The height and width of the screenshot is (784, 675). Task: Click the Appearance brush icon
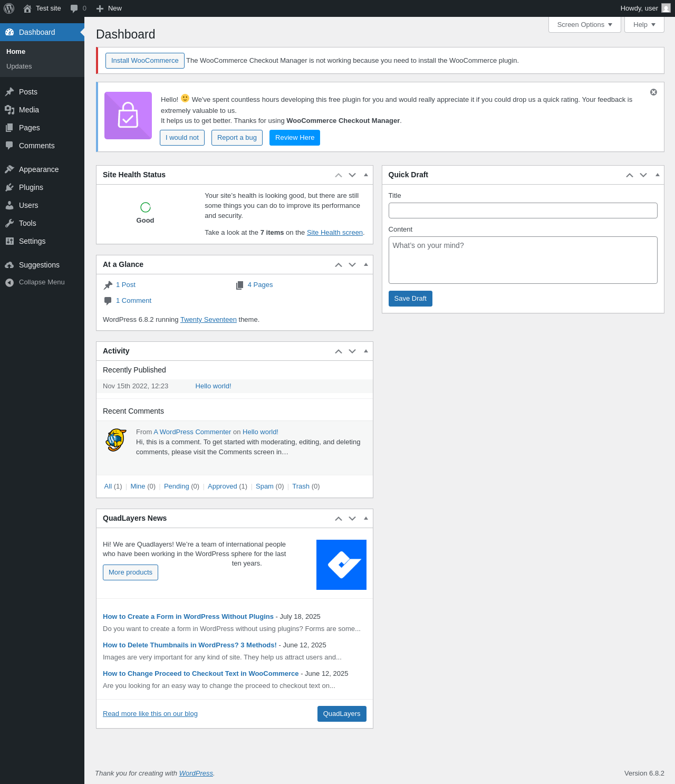(9, 169)
